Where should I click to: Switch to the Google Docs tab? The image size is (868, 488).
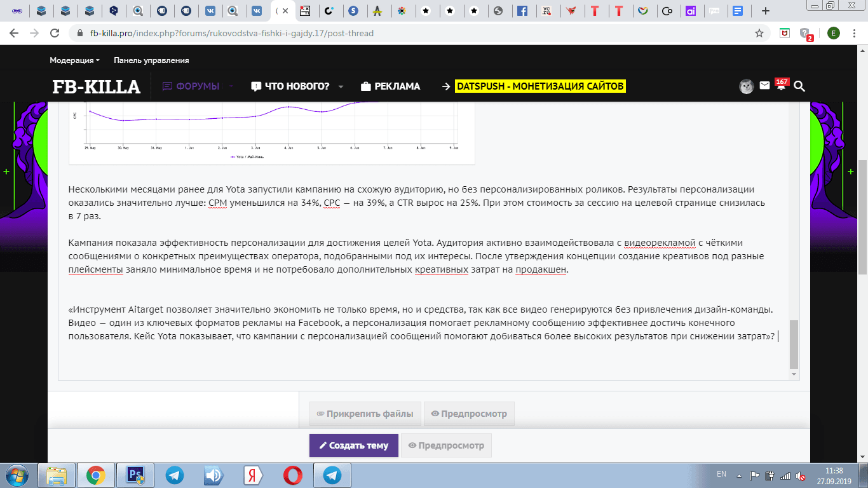[x=737, y=11]
